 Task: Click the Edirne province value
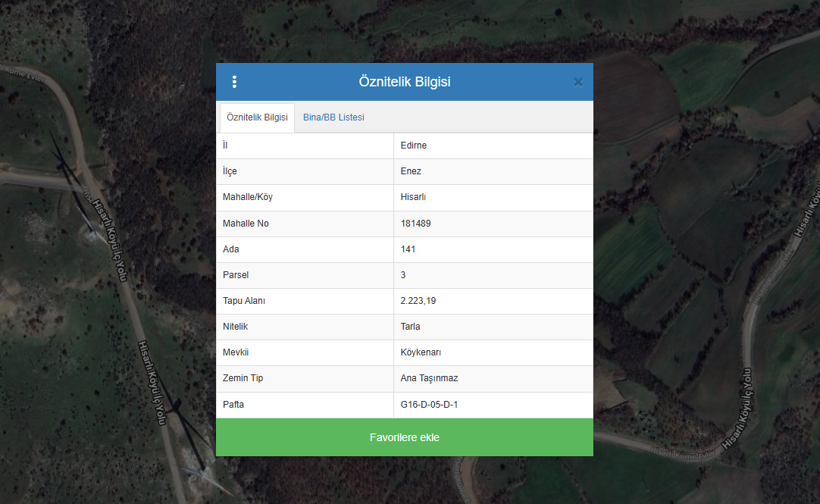pyautogui.click(x=414, y=146)
